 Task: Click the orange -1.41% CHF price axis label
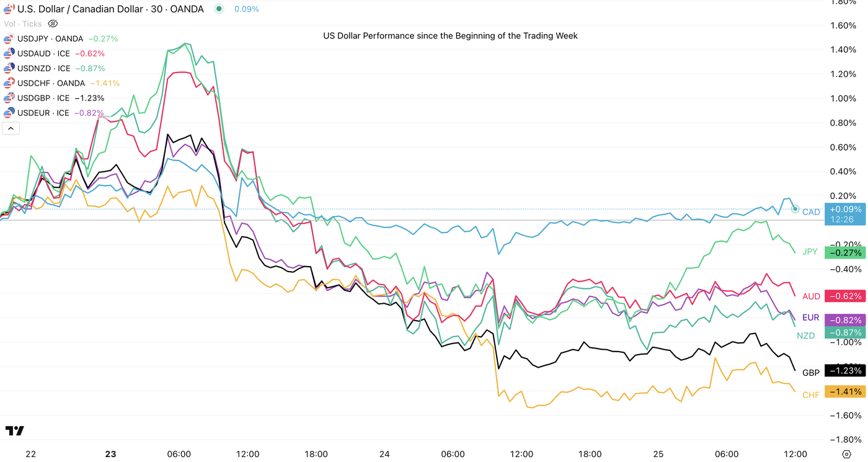(x=845, y=392)
